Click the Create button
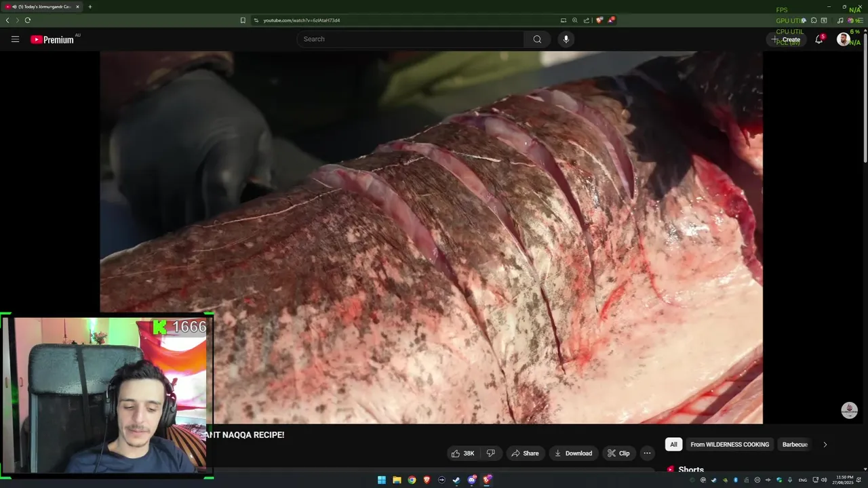The image size is (868, 488). coord(786,39)
